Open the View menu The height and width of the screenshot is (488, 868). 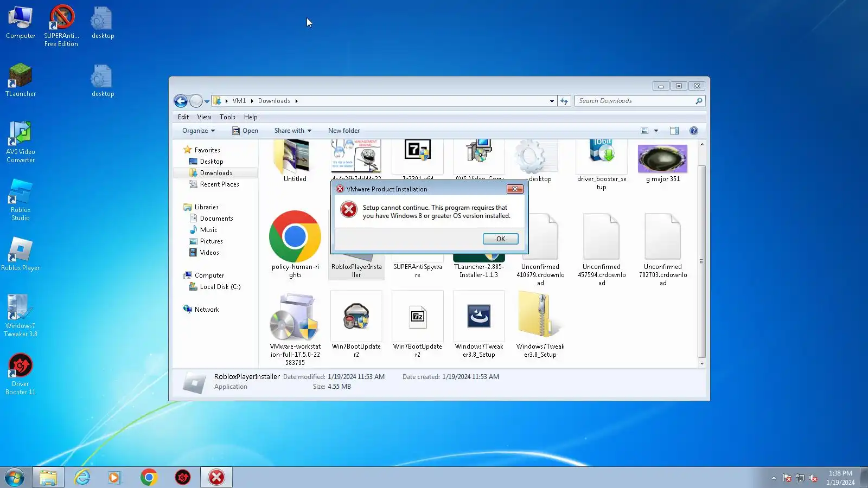point(204,117)
